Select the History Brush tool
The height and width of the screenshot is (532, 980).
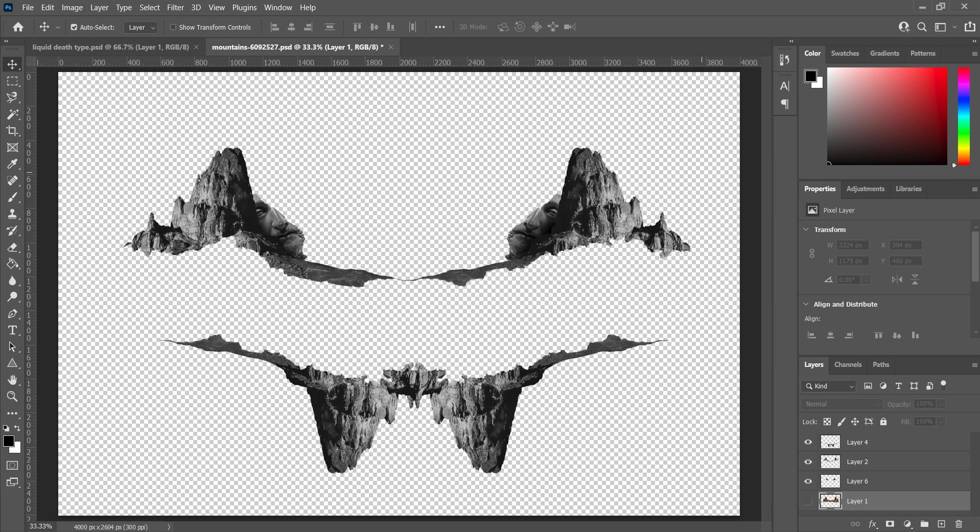point(12,230)
